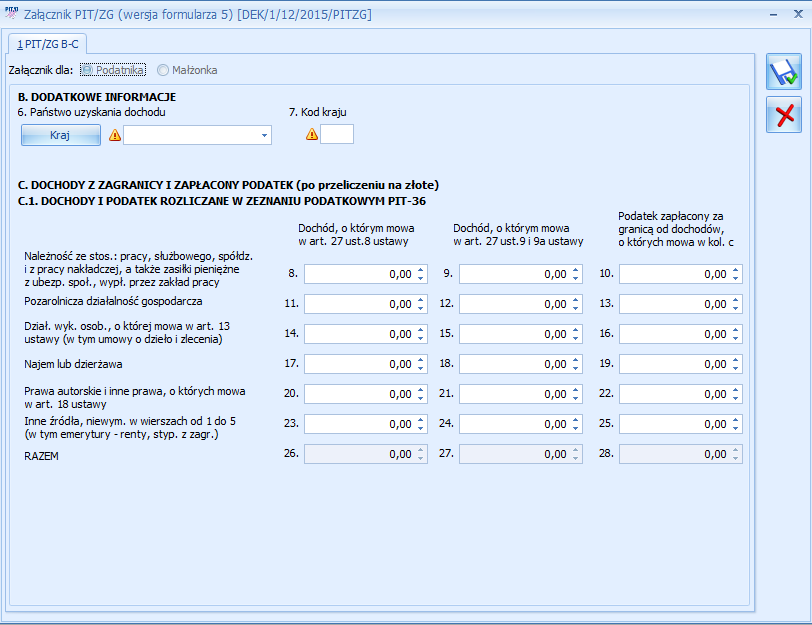Click the Kraj button
Viewport: 812px width, 625px height.
pyautogui.click(x=61, y=135)
